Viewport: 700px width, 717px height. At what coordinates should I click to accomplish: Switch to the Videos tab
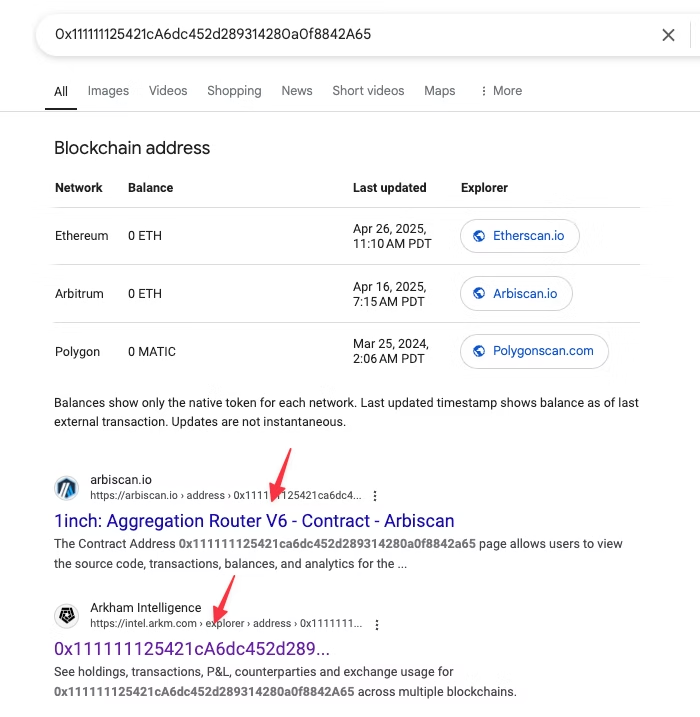(168, 91)
